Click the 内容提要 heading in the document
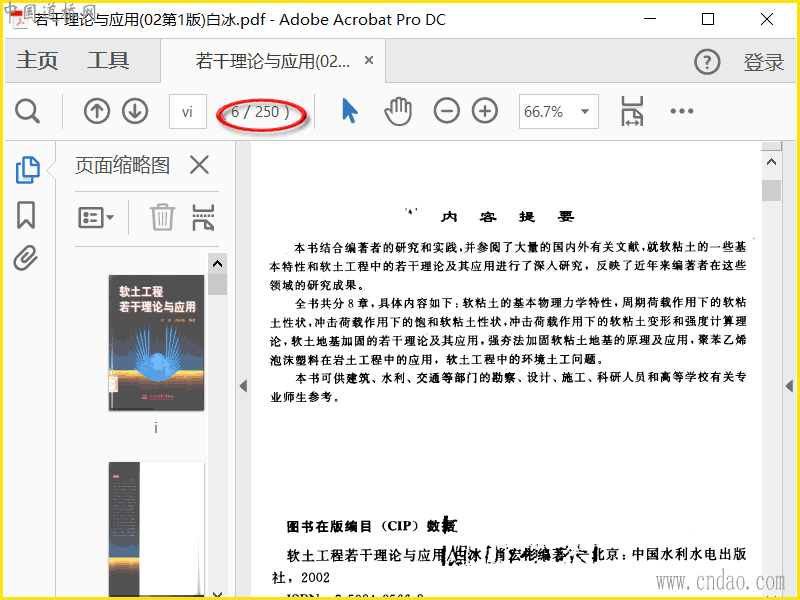This screenshot has height=600, width=800. 508,217
